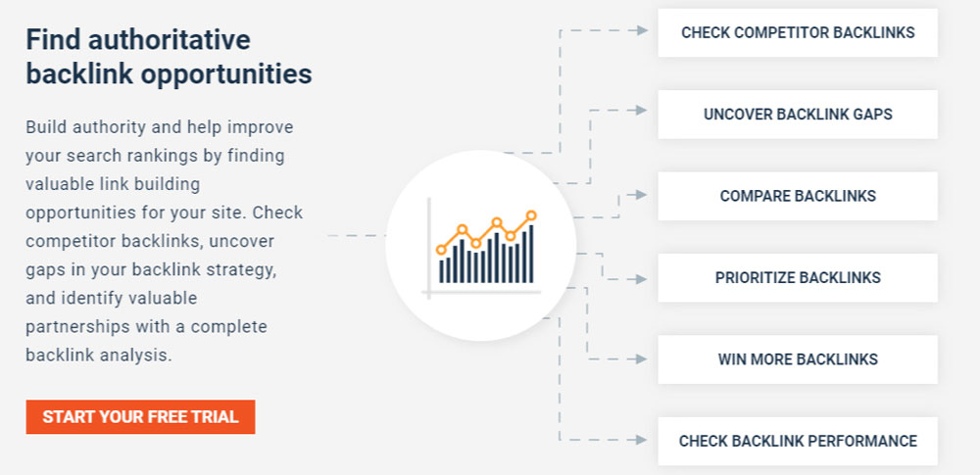The image size is (980, 475).
Task: Open the Compare Backlinks box
Action: click(798, 196)
